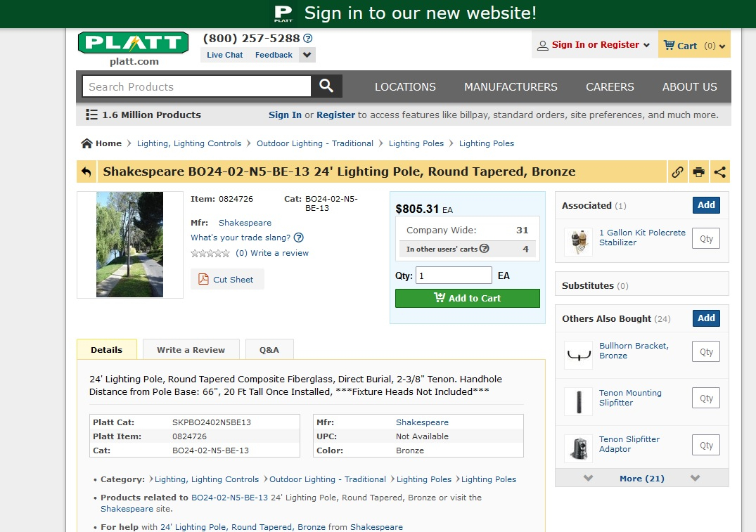
Task: Click the other users' carts help icon
Action: [x=485, y=248]
